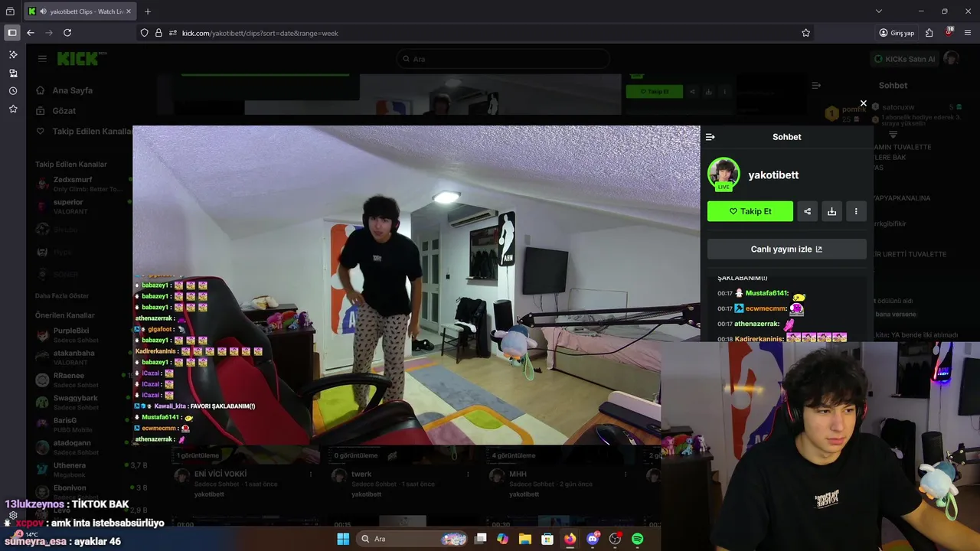Open site permissions icon in address bar
This screenshot has height=551, width=980.
pyautogui.click(x=173, y=33)
